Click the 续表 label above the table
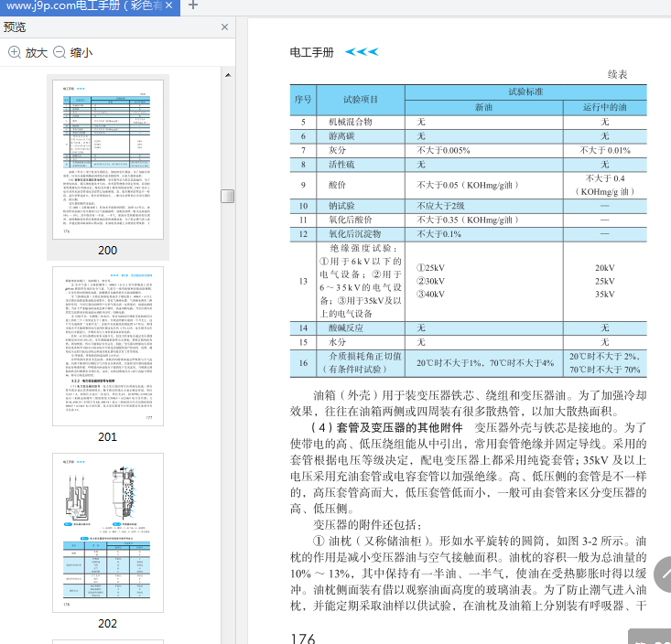 [x=617, y=74]
